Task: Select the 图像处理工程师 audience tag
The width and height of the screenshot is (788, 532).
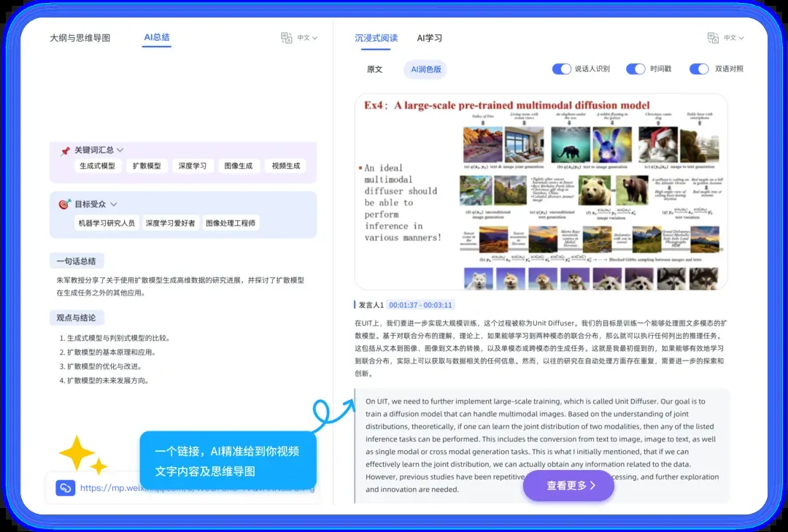Action: [231, 223]
